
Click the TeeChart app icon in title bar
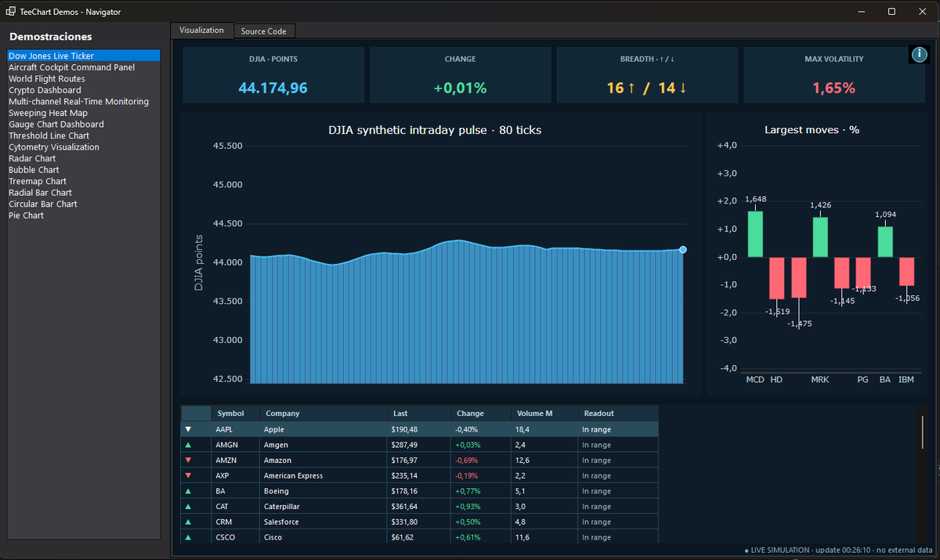[x=12, y=12]
